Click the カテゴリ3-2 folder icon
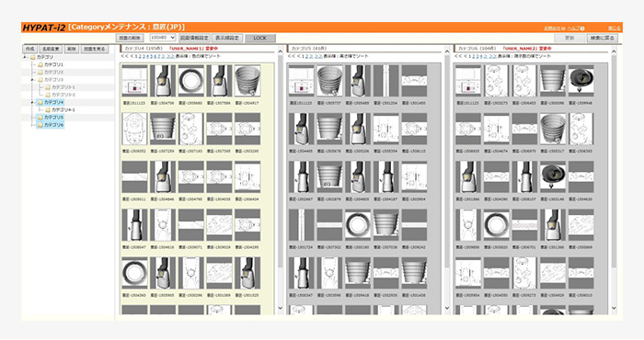 [x=48, y=95]
